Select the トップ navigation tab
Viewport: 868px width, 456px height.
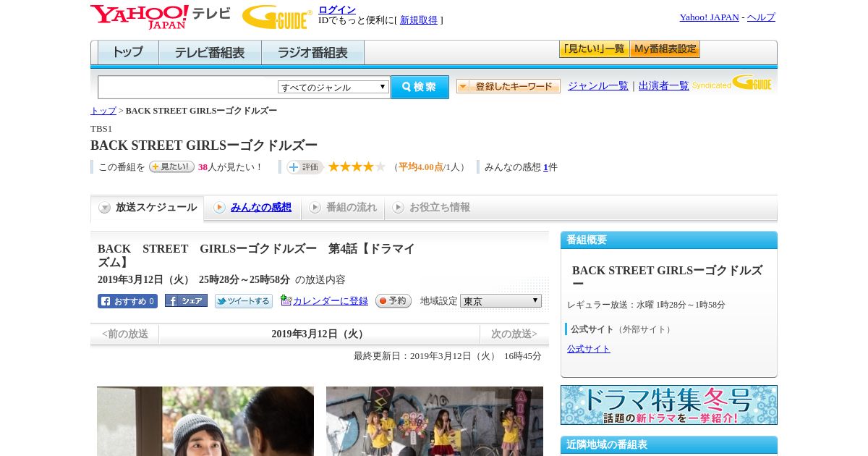(128, 53)
